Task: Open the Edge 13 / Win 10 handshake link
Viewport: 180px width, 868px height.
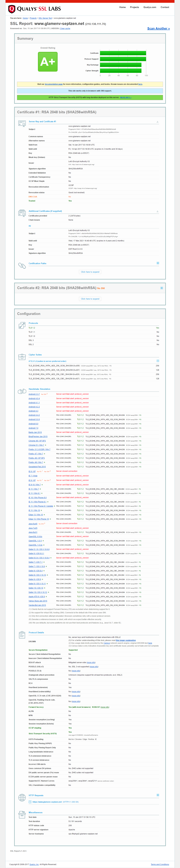Action: tap(36, 515)
